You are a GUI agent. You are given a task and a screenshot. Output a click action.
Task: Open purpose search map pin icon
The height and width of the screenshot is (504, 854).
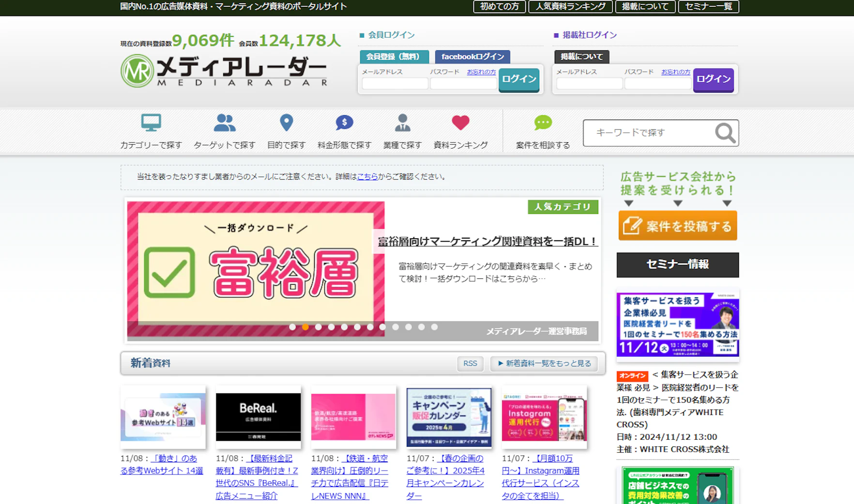(287, 122)
